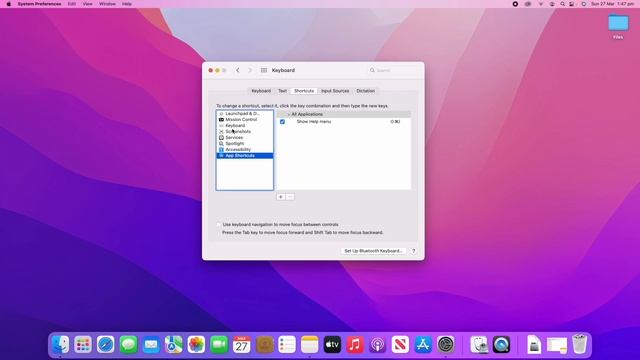
Task: Open Messages from the Dock
Action: coord(128,345)
